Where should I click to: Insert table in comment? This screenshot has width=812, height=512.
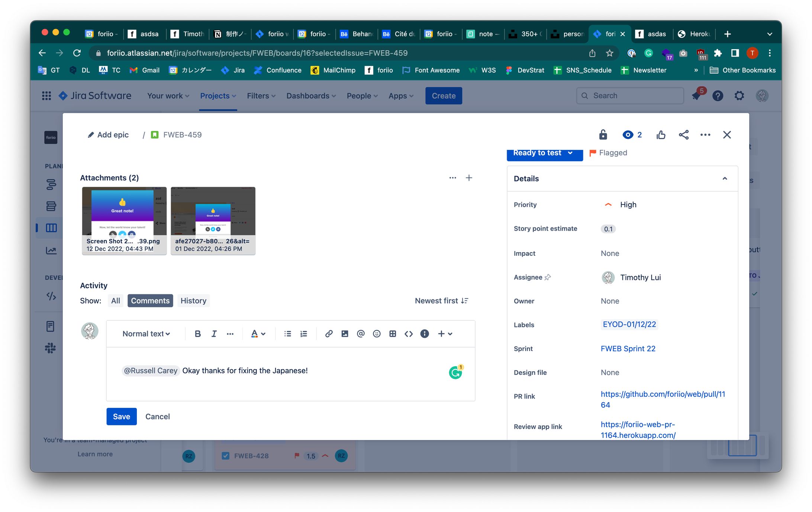[x=393, y=334]
